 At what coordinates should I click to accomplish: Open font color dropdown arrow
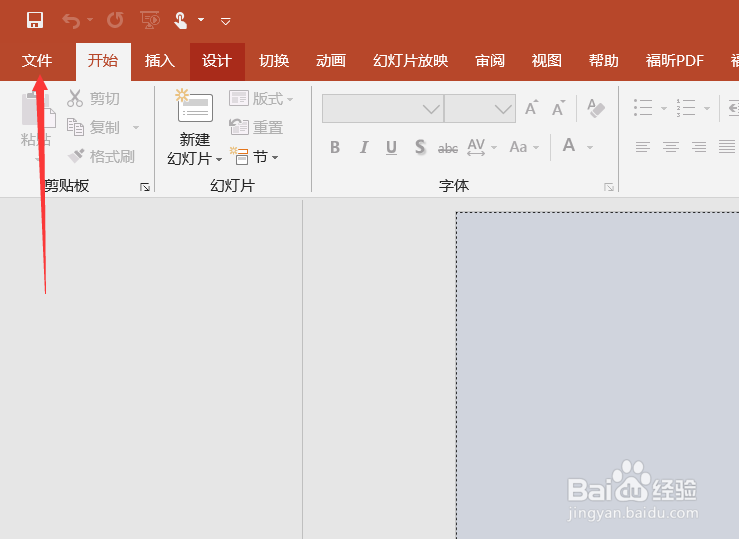[x=590, y=147]
